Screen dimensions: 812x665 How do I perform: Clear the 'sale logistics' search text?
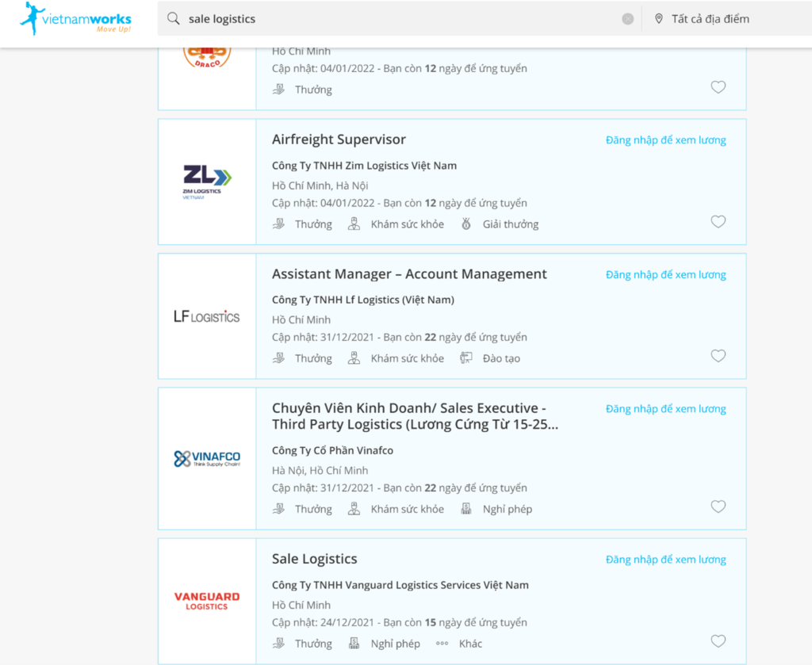tap(628, 19)
